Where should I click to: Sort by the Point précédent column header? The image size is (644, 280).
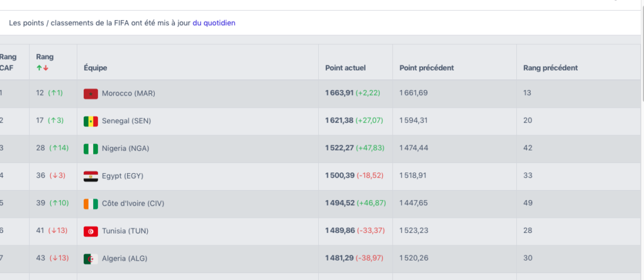click(x=426, y=68)
